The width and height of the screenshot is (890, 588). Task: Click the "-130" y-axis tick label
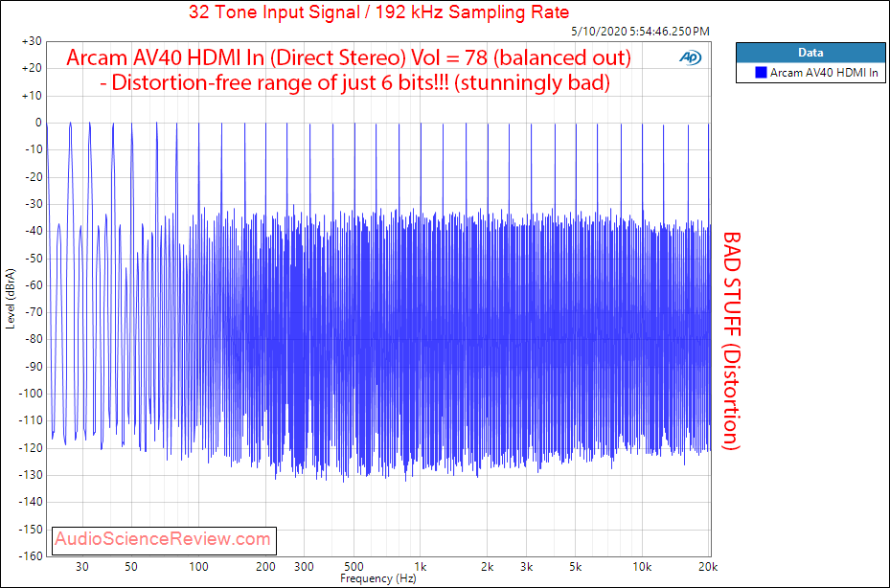(x=31, y=475)
